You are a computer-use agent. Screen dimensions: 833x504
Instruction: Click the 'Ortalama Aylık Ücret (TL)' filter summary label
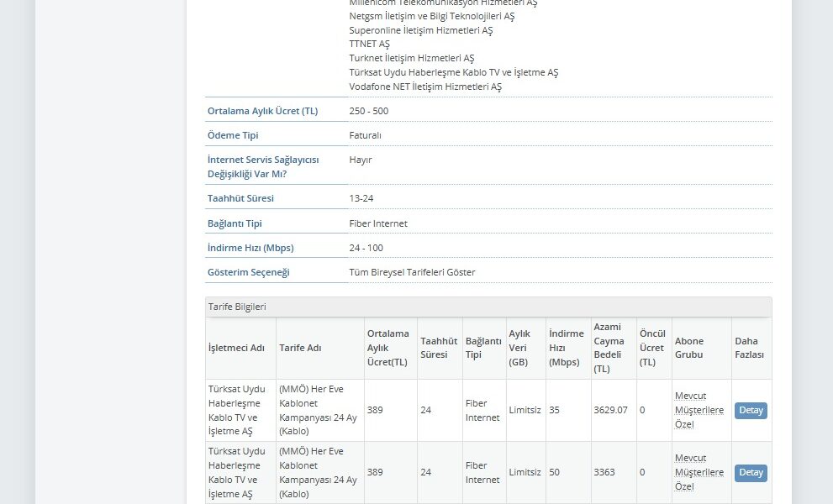point(262,111)
